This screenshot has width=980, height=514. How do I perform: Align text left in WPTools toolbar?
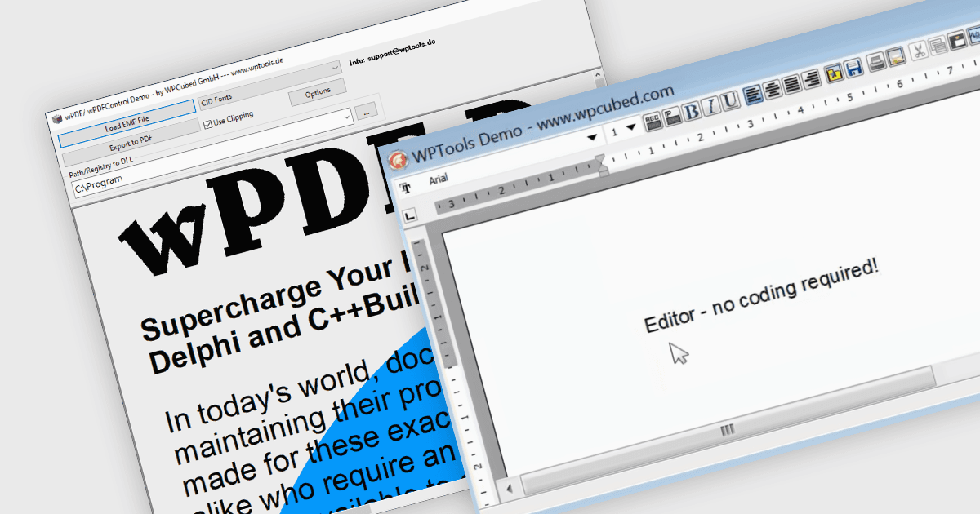[753, 94]
